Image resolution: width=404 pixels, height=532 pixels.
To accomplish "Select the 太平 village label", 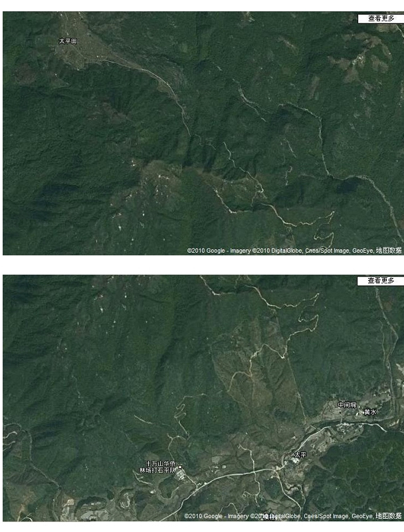I will point(300,455).
